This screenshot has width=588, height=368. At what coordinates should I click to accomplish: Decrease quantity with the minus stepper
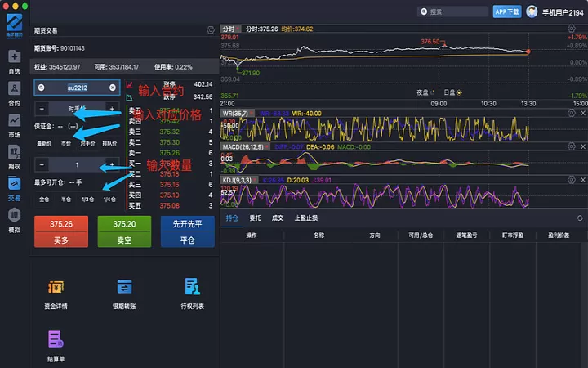click(42, 164)
